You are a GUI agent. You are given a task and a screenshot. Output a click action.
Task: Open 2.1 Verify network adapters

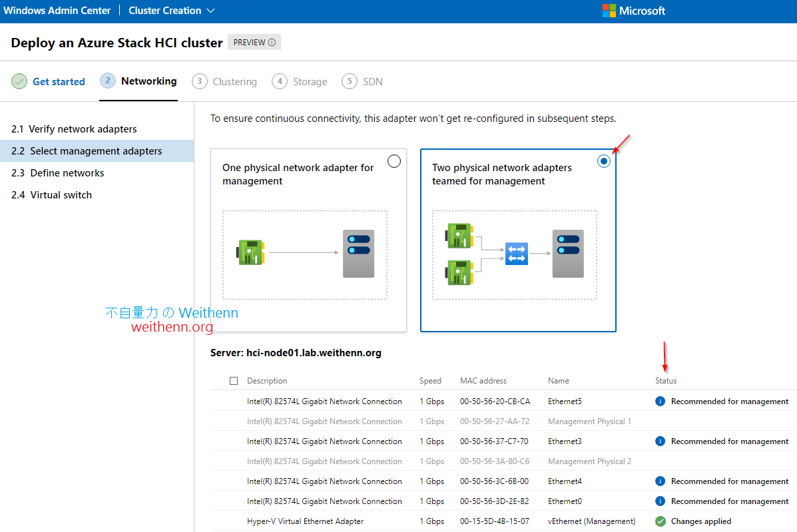click(x=74, y=129)
